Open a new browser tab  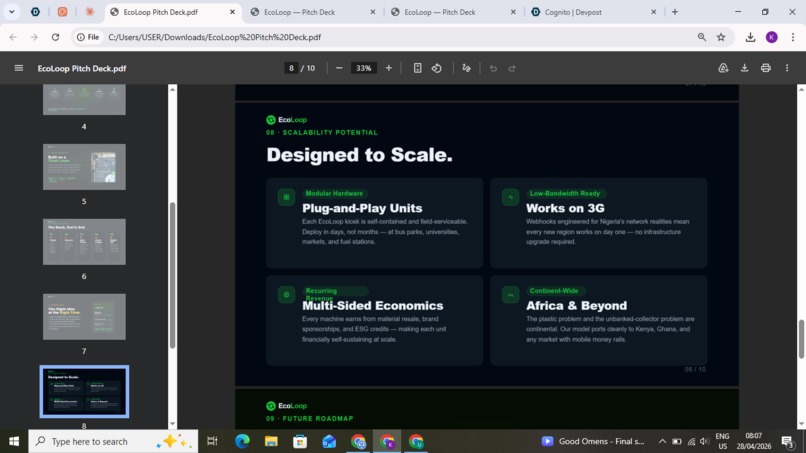675,12
